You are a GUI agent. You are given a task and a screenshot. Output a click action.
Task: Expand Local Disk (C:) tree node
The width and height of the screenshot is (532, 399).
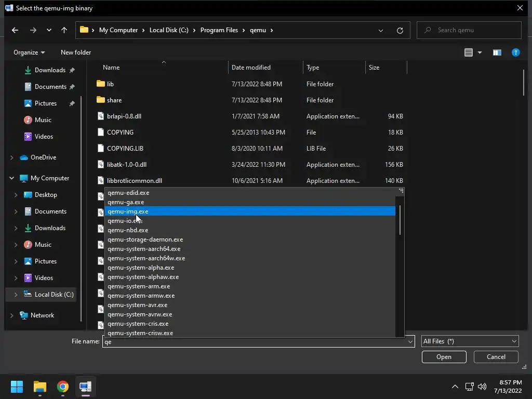(x=16, y=295)
